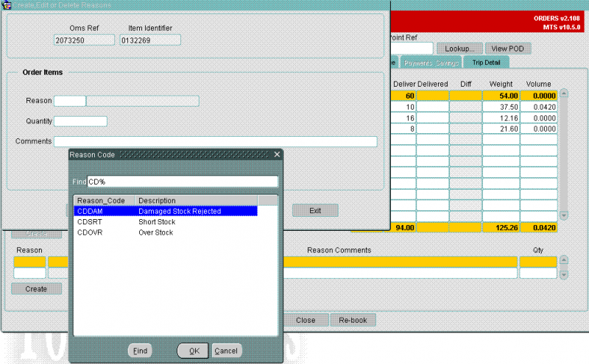The image size is (589, 364).
Task: Confirm selection with the OK button
Action: [x=193, y=351]
